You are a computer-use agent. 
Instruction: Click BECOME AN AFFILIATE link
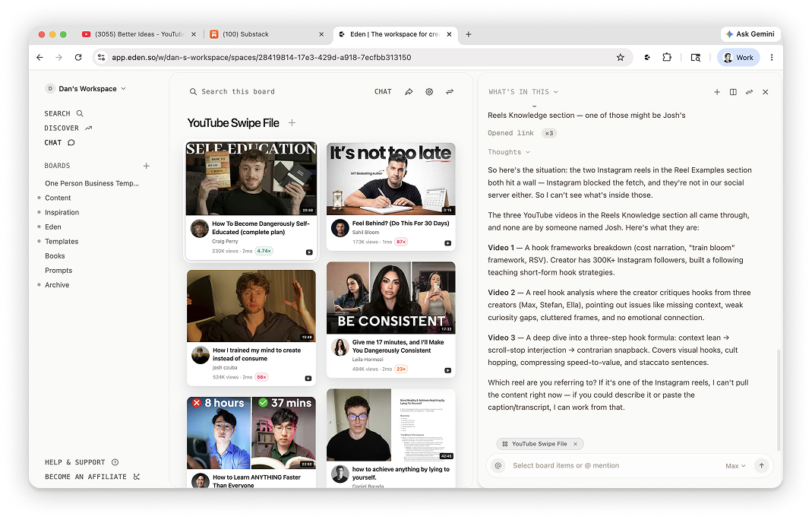(85, 477)
